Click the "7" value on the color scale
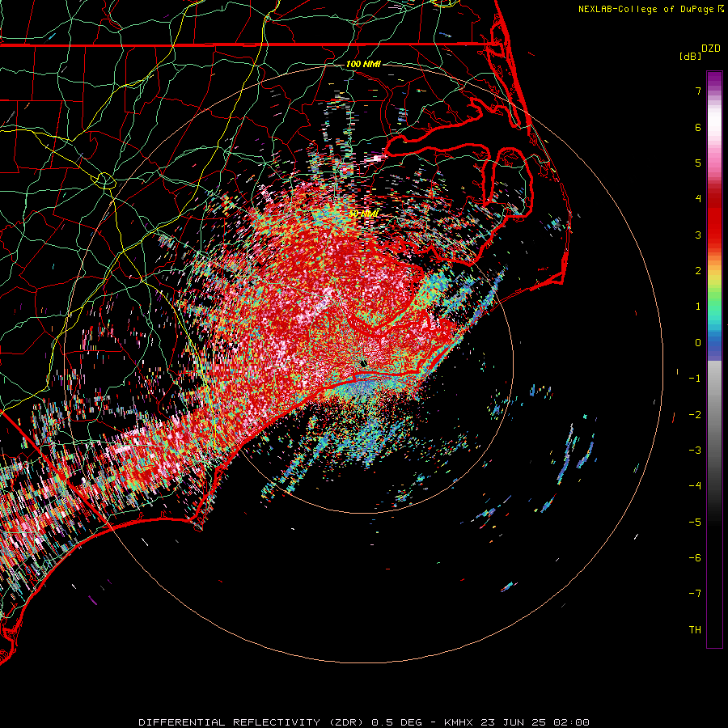This screenshot has width=728, height=728. coord(698,91)
